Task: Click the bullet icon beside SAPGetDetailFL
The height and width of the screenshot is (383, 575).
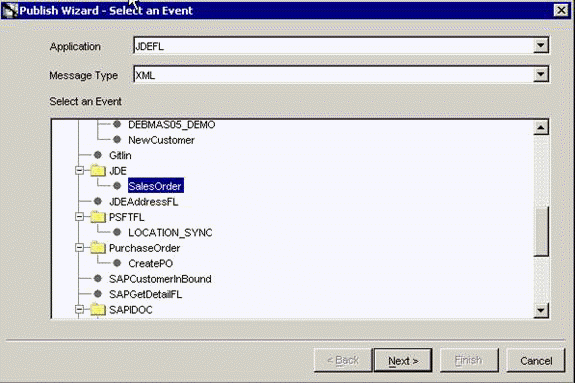Action: click(98, 294)
